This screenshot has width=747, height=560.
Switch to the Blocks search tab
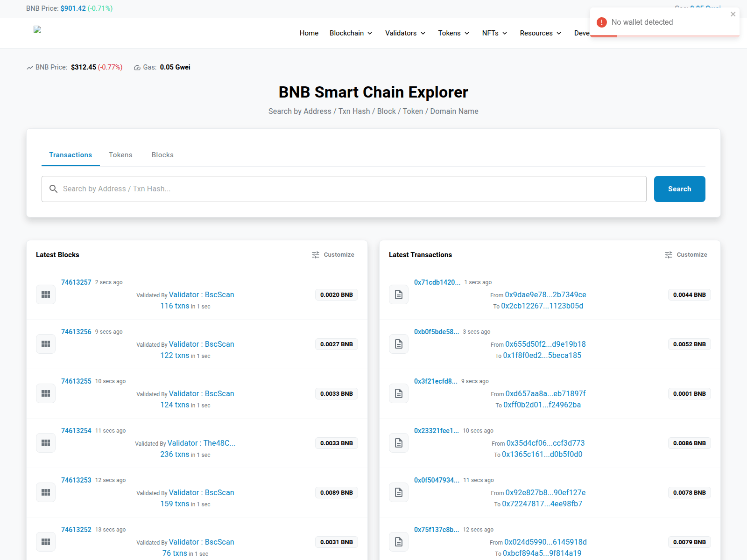[162, 155]
